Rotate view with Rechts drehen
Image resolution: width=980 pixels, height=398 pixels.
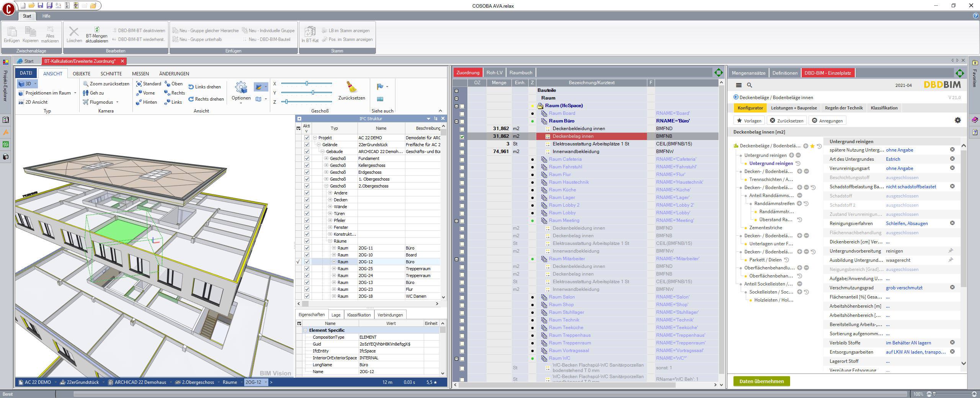tap(206, 99)
